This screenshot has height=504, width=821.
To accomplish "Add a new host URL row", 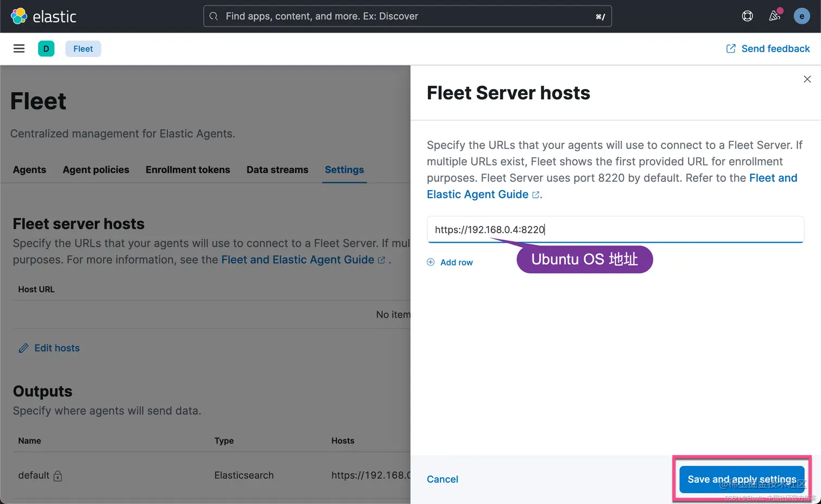I will click(450, 262).
